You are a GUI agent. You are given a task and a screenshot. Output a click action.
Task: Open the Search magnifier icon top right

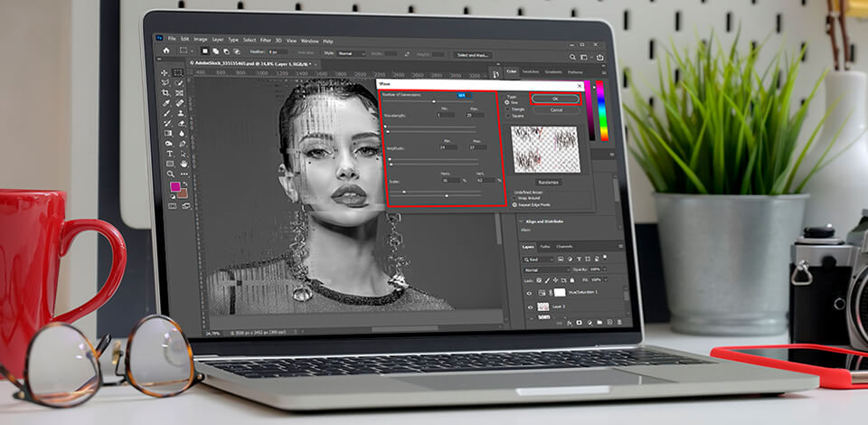[573, 57]
